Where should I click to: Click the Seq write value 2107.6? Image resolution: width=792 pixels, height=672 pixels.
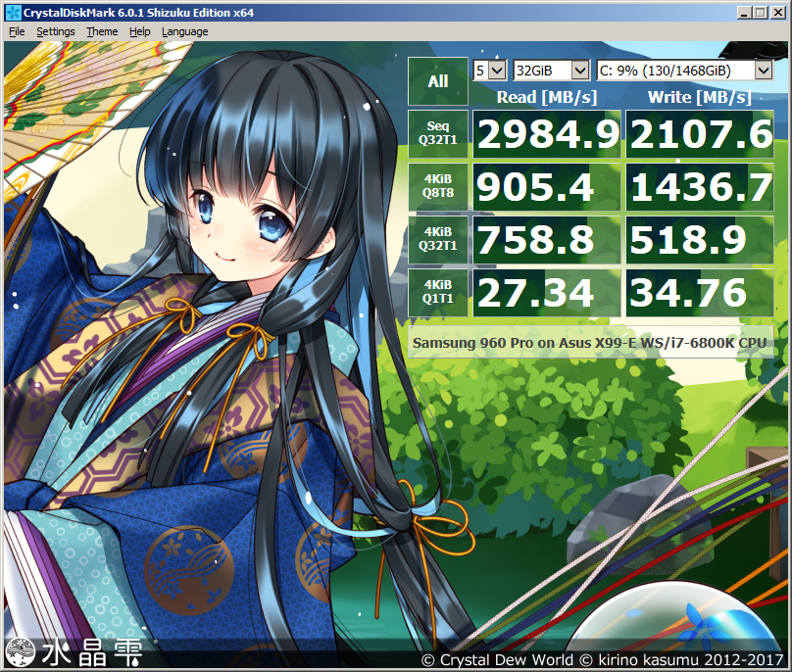tap(700, 134)
